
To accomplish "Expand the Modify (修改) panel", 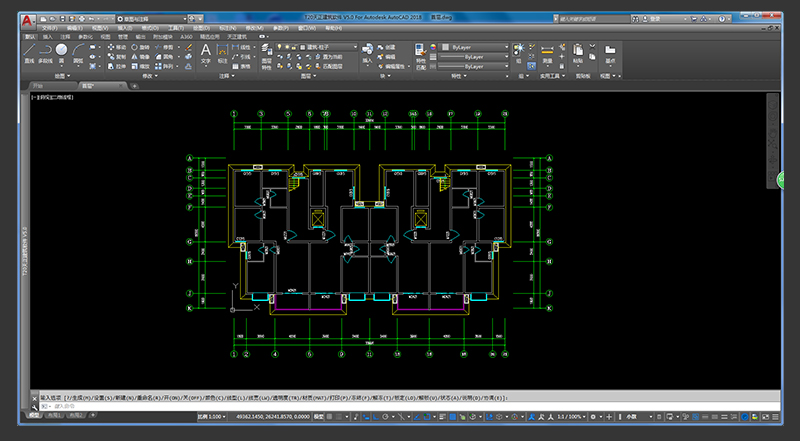I will 150,76.
